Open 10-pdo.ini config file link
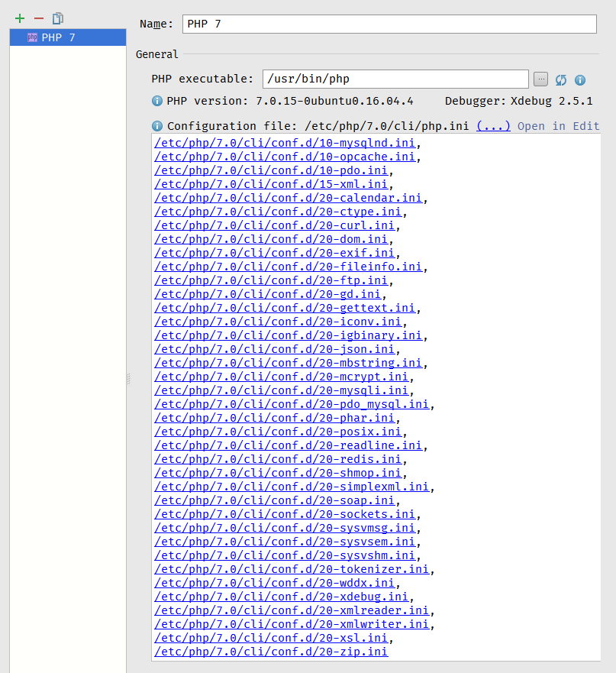616x673 pixels. [x=271, y=170]
